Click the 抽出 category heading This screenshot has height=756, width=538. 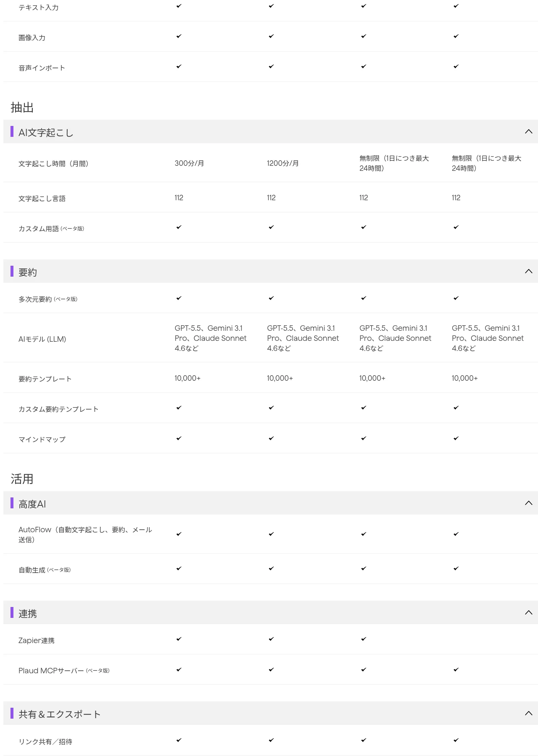coord(22,107)
